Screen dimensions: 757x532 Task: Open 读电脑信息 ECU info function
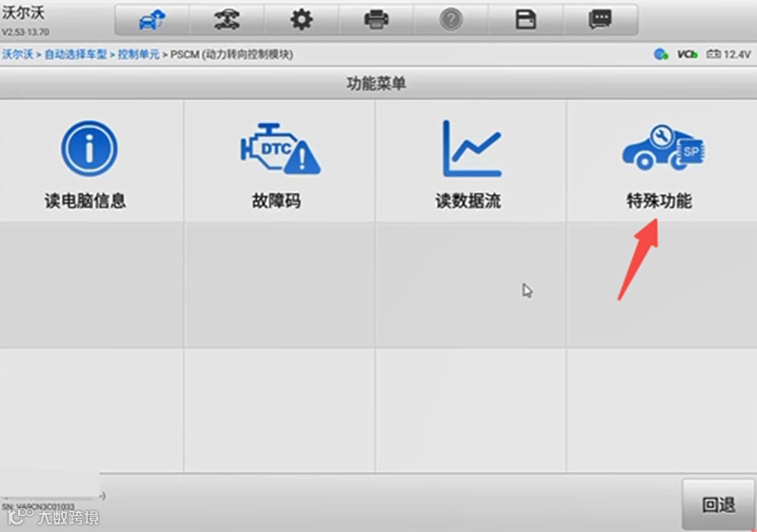click(91, 162)
